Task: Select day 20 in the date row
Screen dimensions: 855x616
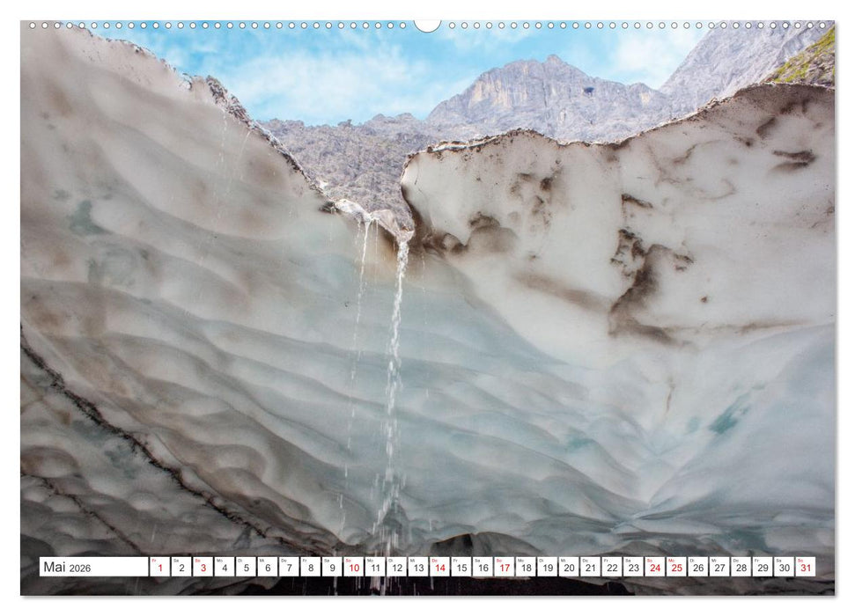Action: pos(568,570)
